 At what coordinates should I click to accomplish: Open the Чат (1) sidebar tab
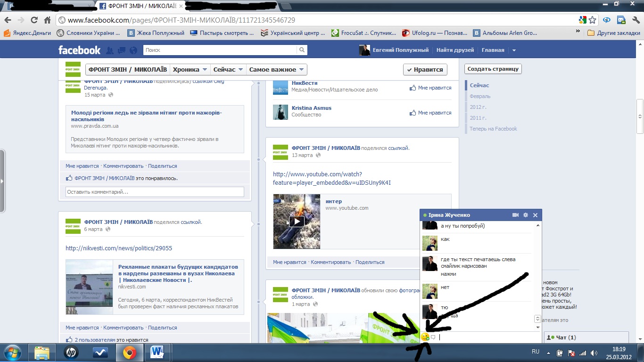586,337
